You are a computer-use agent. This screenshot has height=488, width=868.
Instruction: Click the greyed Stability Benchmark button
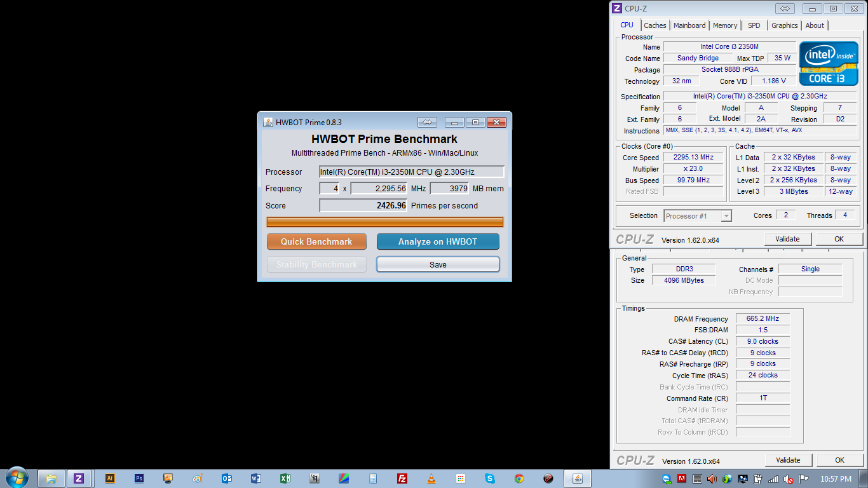[316, 264]
